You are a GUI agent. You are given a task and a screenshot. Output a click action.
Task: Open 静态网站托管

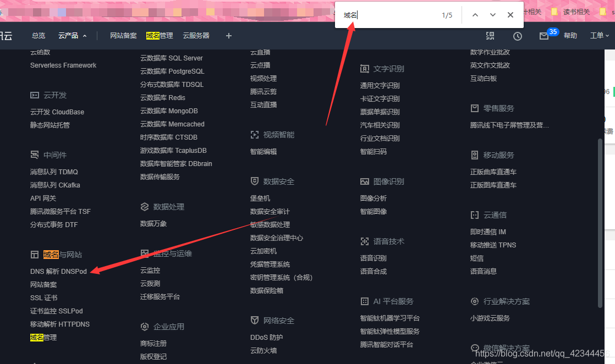click(50, 125)
